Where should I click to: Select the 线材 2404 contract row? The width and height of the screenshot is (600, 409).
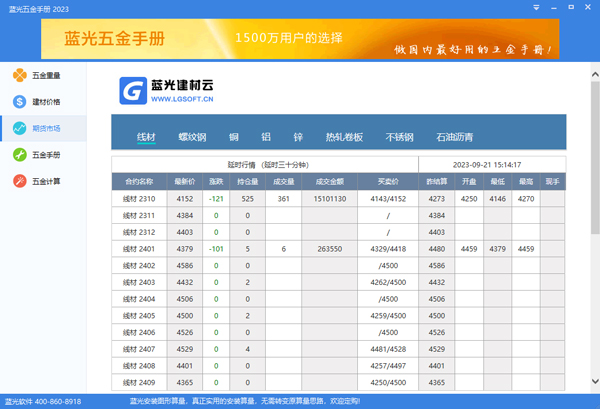(x=338, y=299)
